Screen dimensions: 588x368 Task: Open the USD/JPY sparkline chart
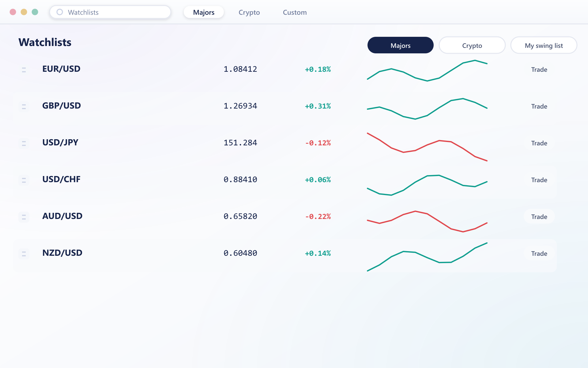(x=427, y=147)
